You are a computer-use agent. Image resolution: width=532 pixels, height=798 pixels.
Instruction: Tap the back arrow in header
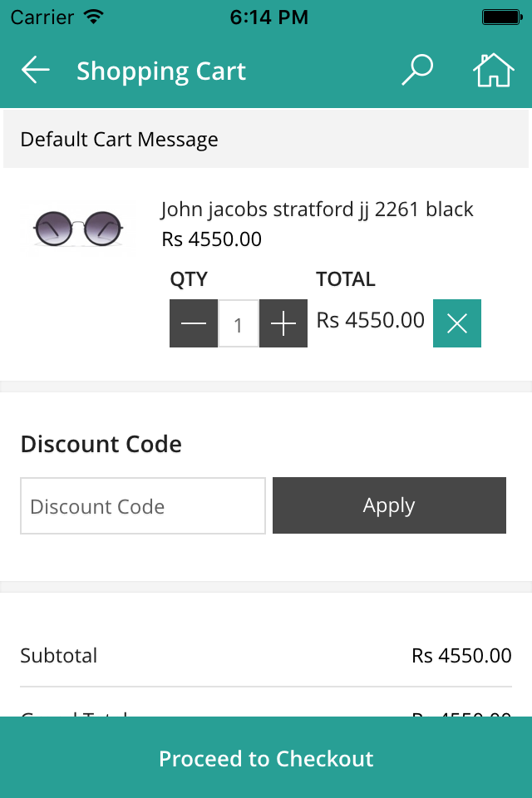click(x=36, y=71)
